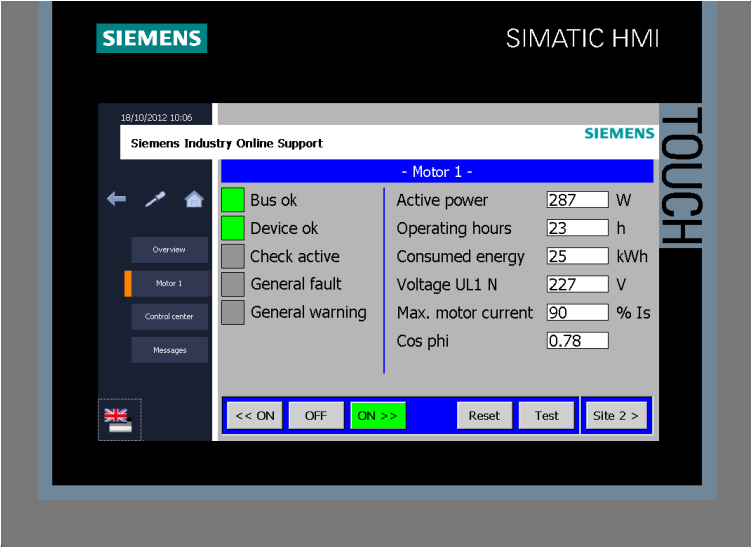The height and width of the screenshot is (547, 753).
Task: Select the Max. motor current field
Action: [x=578, y=313]
